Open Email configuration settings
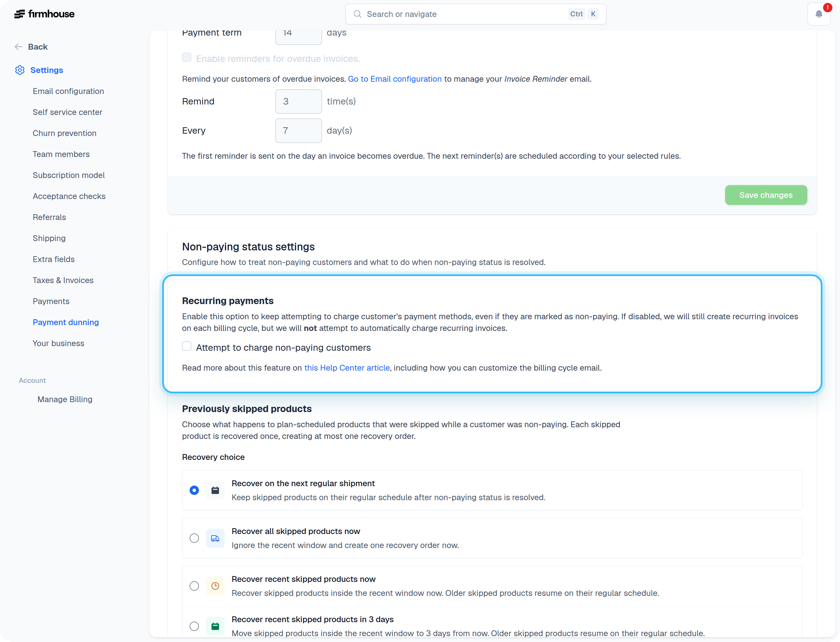840x642 pixels. tap(68, 91)
